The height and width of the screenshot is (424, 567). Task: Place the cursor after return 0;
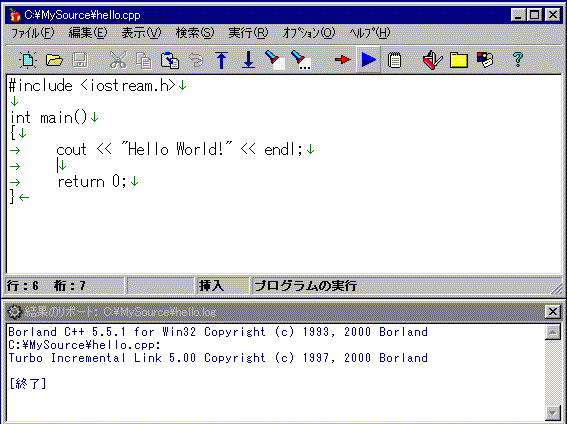pos(128,181)
